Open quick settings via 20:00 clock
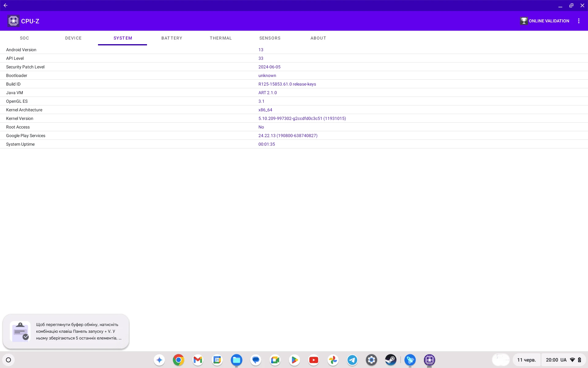This screenshot has height=368, width=588. 552,360
